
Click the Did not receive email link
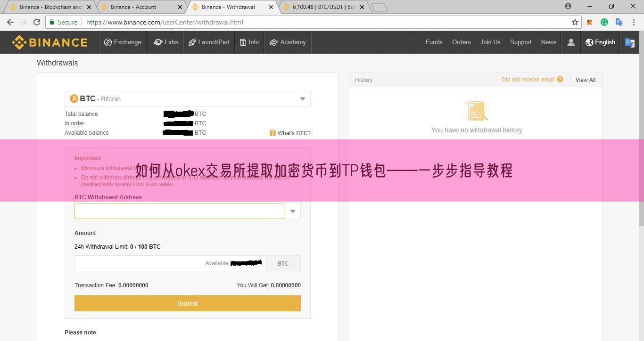click(x=528, y=80)
